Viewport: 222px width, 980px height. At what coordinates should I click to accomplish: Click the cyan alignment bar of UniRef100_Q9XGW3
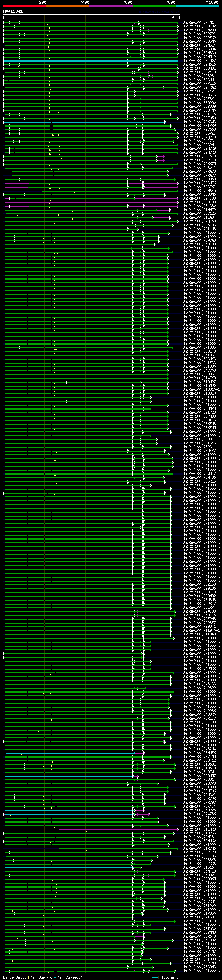(x=85, y=122)
